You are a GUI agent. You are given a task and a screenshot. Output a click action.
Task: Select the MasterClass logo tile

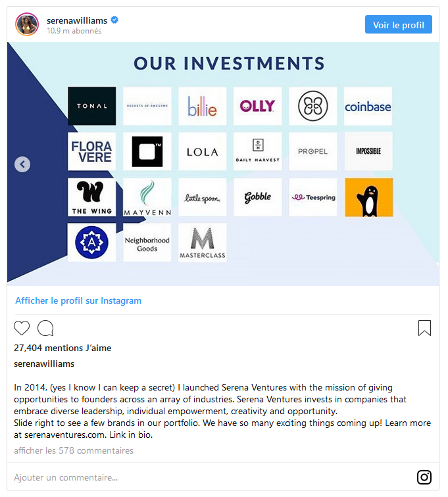pyautogui.click(x=202, y=243)
